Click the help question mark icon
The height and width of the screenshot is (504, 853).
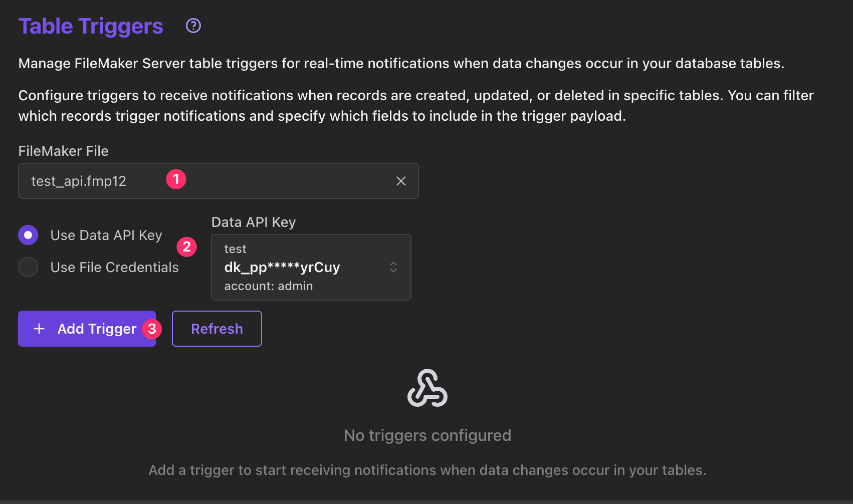coord(193,26)
